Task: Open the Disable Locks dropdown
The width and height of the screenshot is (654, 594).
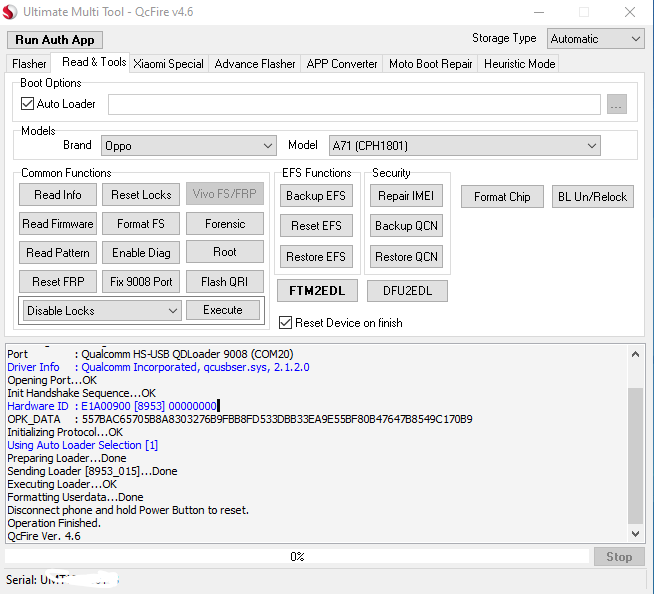Action: click(x=102, y=311)
